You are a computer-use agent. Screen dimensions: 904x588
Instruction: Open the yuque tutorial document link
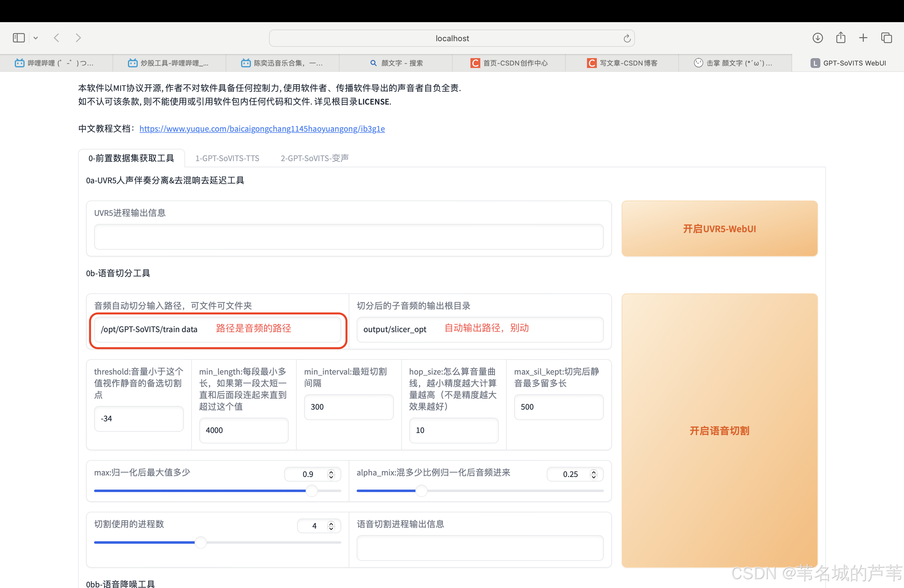click(x=262, y=129)
